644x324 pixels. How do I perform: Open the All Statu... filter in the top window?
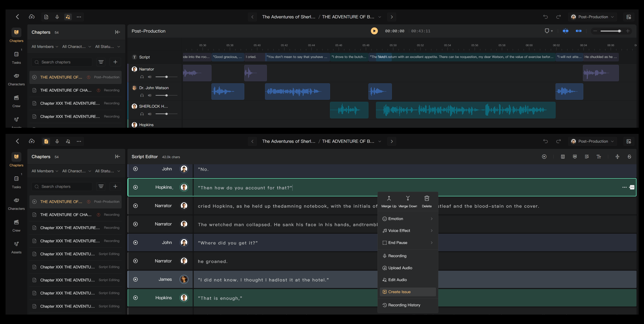click(108, 46)
